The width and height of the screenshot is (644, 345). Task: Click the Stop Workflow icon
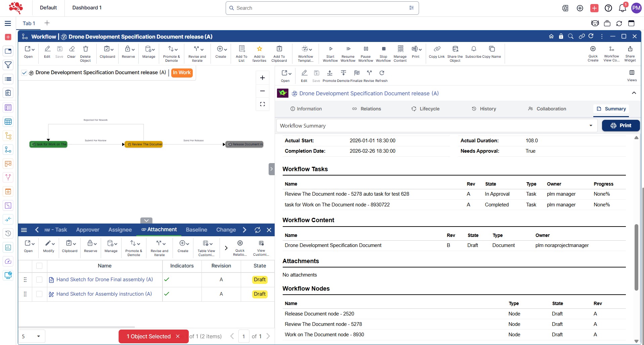(383, 49)
